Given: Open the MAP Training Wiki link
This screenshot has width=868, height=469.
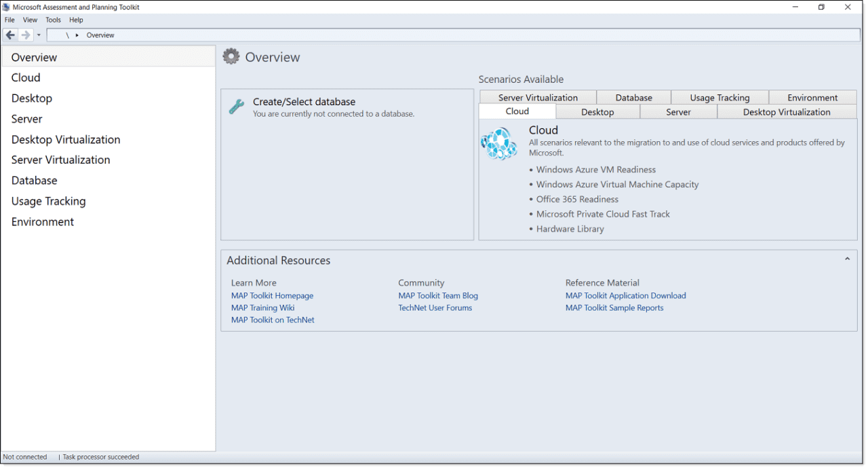Looking at the screenshot, I should pyautogui.click(x=262, y=307).
